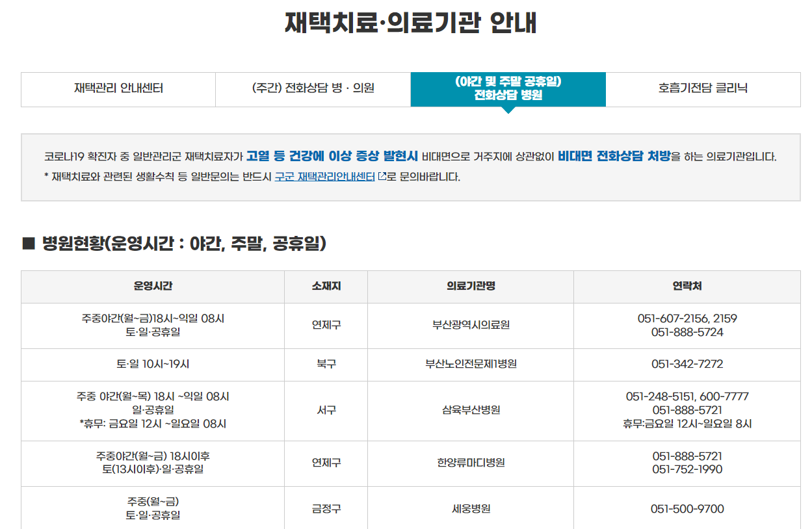Screen dimensions: 812x529
Task: Select the 한양류마디병원 cell
Action: (471, 463)
